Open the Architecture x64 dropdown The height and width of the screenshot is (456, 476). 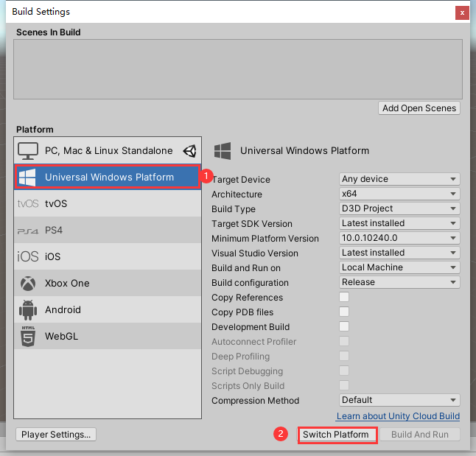[399, 194]
